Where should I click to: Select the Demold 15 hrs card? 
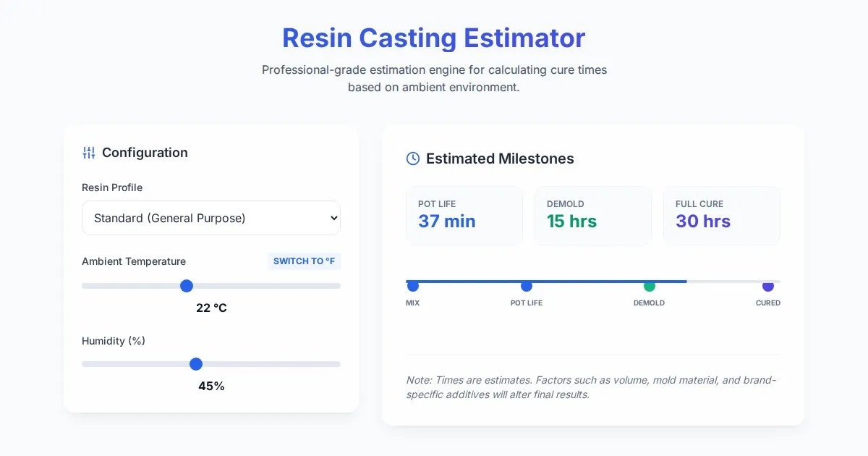click(x=593, y=216)
